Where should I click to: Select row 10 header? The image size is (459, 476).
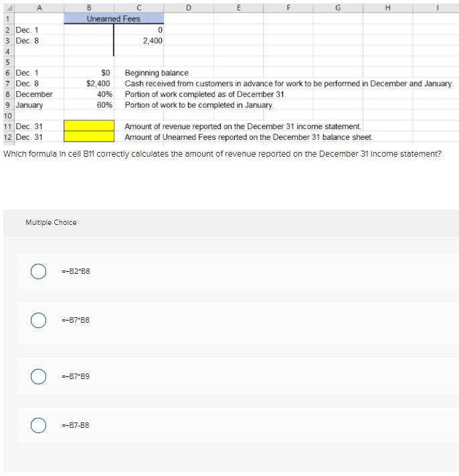(x=9, y=116)
